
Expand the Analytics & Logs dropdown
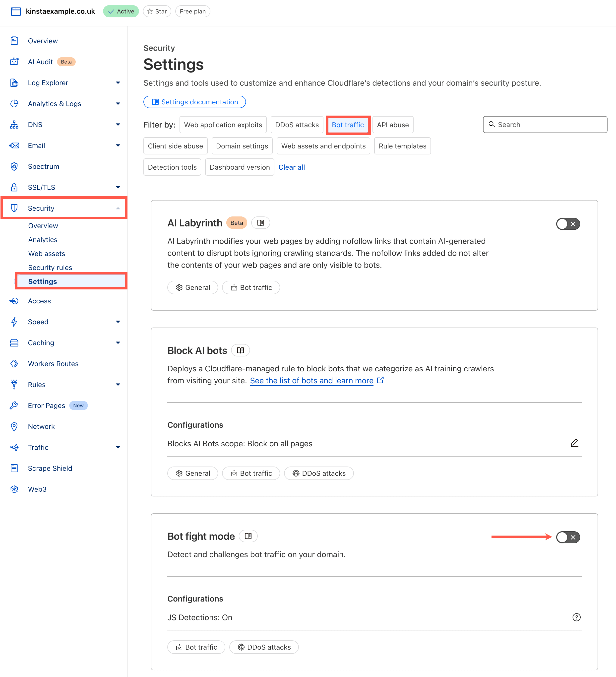(x=118, y=103)
